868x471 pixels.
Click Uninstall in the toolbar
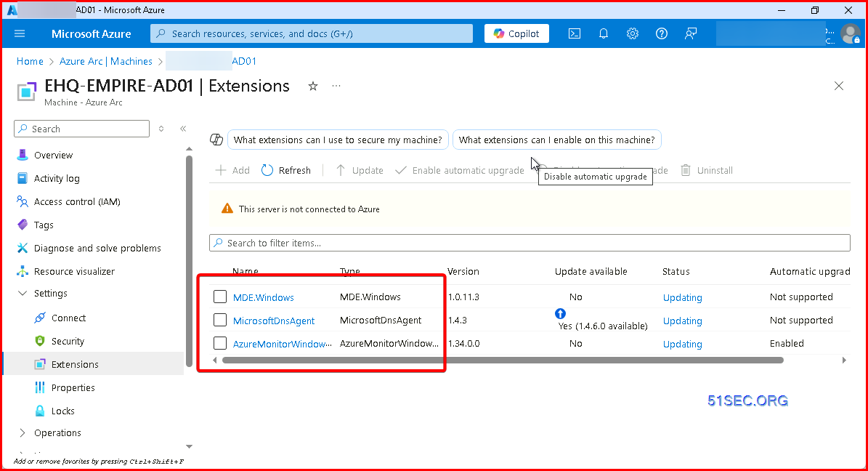[707, 170]
